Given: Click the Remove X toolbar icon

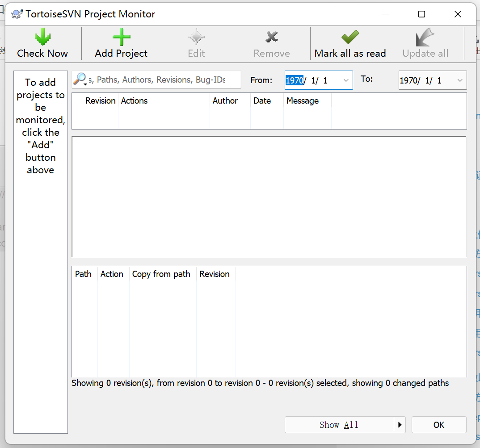Looking at the screenshot, I should click(x=272, y=37).
